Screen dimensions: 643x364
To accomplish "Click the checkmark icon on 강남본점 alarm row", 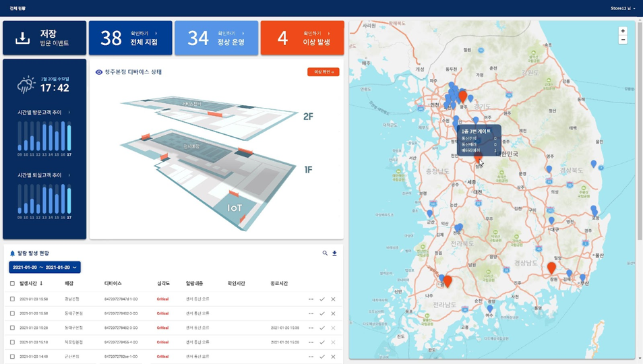I will [322, 299].
